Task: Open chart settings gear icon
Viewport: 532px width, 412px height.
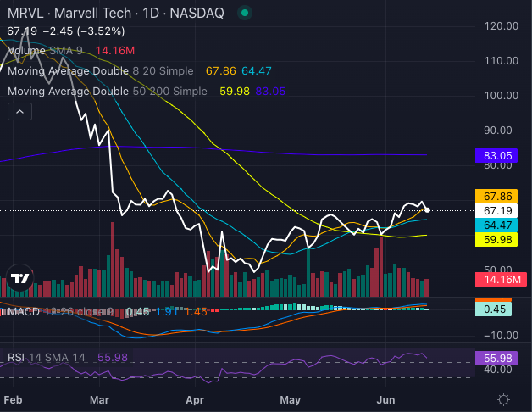Action: pos(503,399)
